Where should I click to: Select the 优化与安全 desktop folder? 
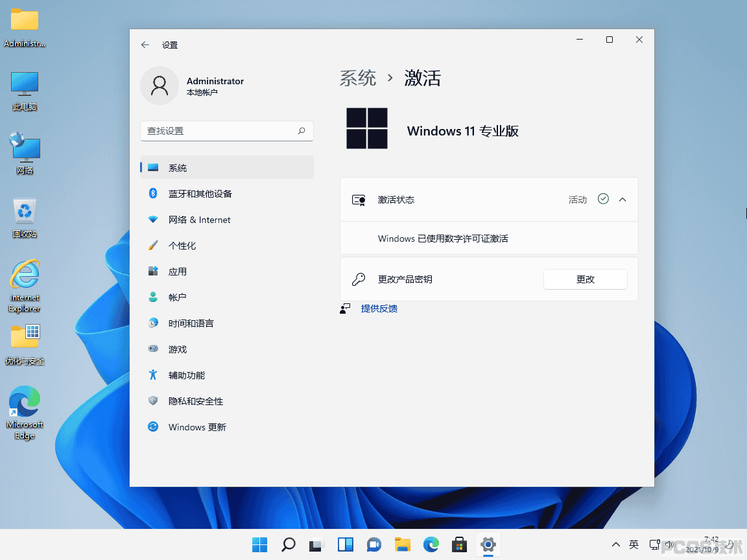(x=25, y=345)
